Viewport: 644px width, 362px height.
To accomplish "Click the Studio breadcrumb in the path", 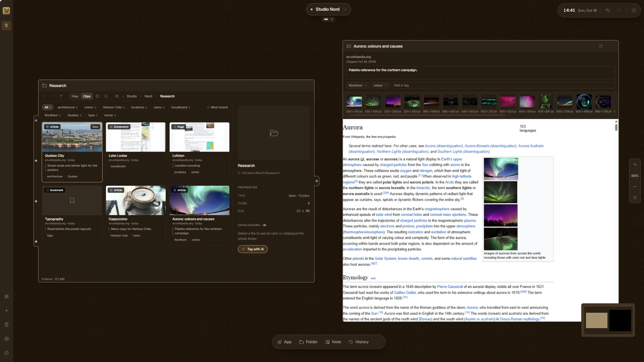I will [x=132, y=96].
